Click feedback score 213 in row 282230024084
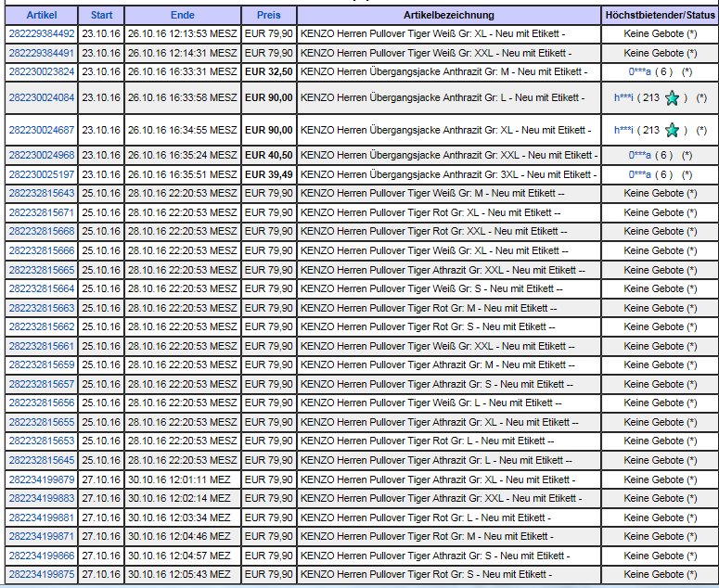The image size is (719, 588). (651, 97)
